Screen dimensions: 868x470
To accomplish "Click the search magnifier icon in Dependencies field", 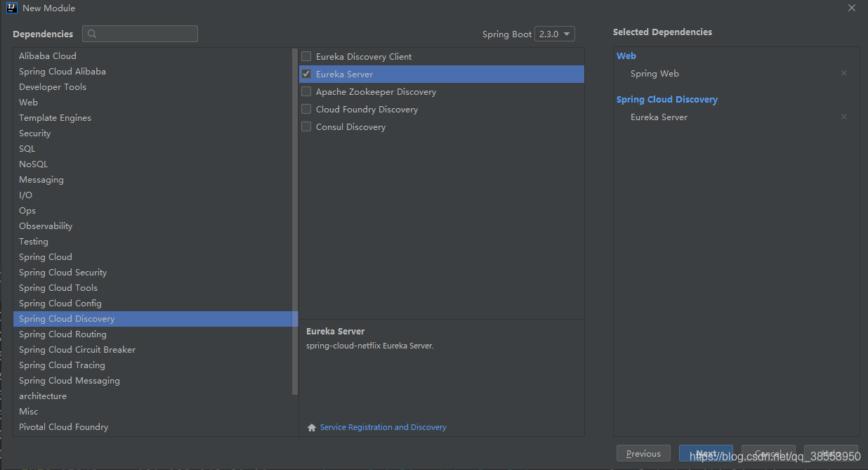I will [x=92, y=34].
